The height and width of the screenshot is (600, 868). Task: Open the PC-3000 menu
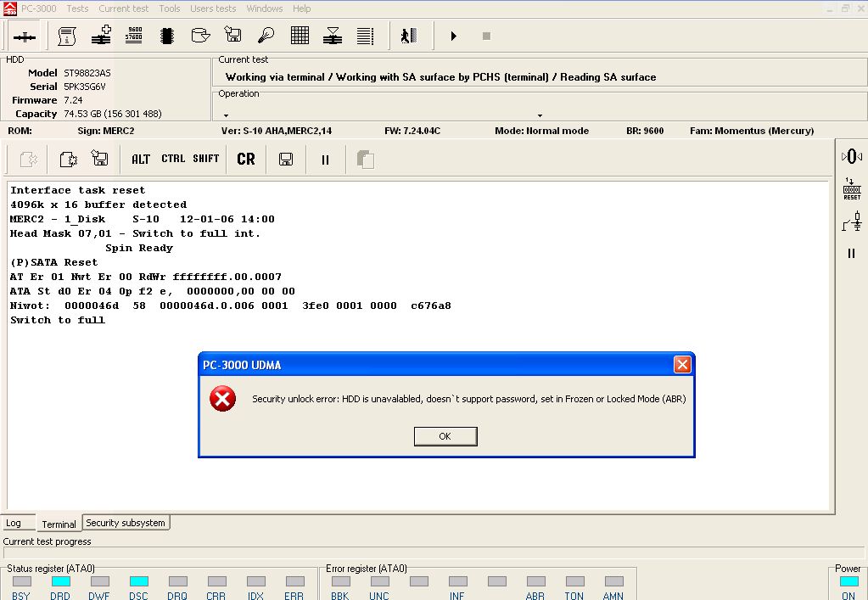pos(39,8)
